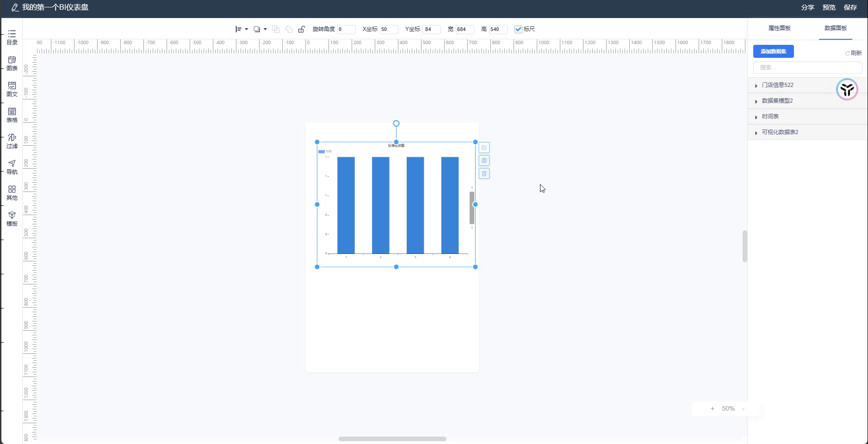Click the copy icon beside the chart

click(x=484, y=160)
